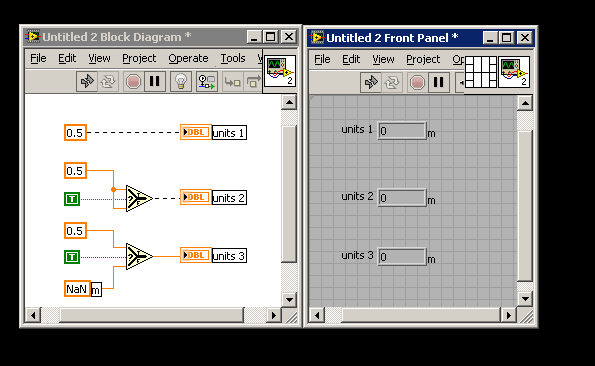This screenshot has height=366, width=595.
Task: Toggle Highlight Execution light bulb
Action: (x=181, y=81)
